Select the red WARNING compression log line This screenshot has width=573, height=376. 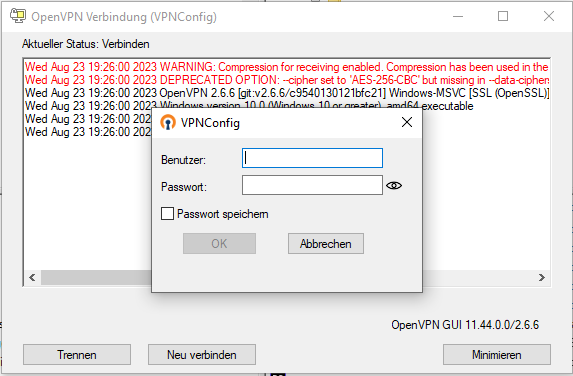(286, 67)
